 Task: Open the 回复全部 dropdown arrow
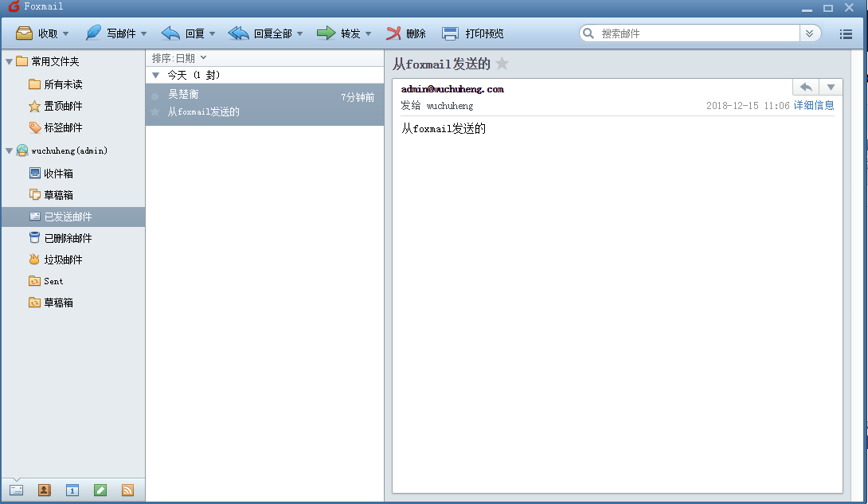click(300, 33)
